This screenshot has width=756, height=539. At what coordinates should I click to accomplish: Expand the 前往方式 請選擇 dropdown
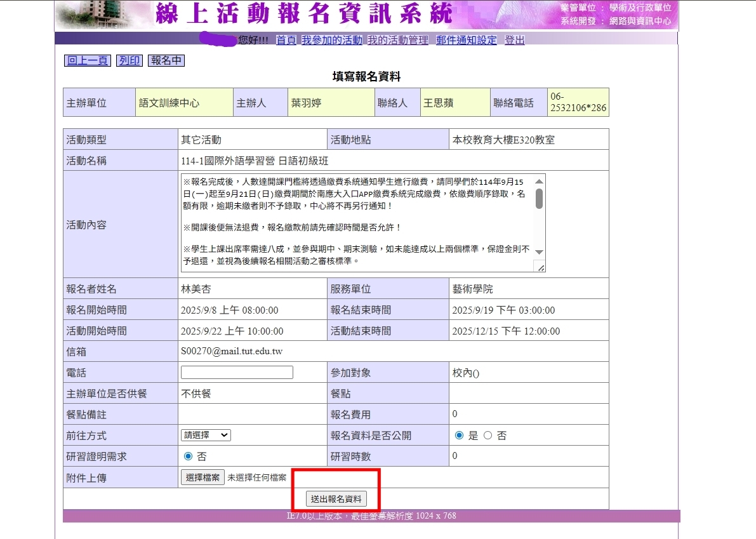point(206,436)
